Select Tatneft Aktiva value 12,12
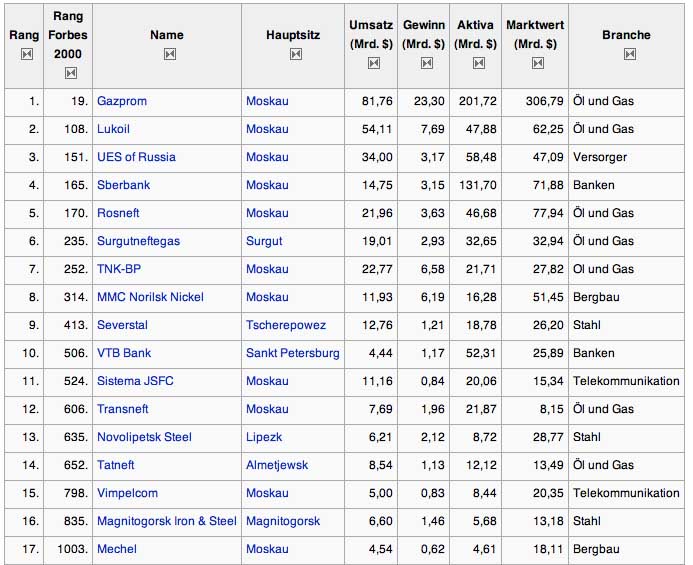The image size is (693, 565). click(x=481, y=465)
